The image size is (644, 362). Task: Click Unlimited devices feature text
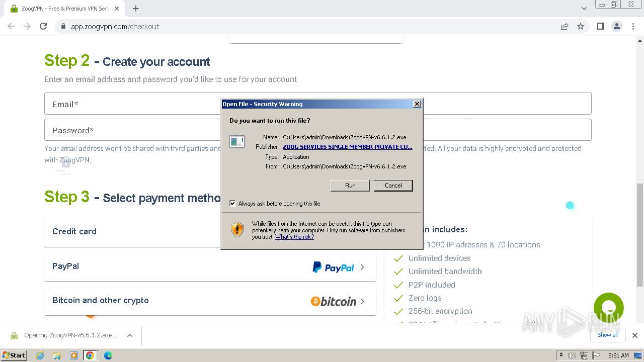[439, 258]
